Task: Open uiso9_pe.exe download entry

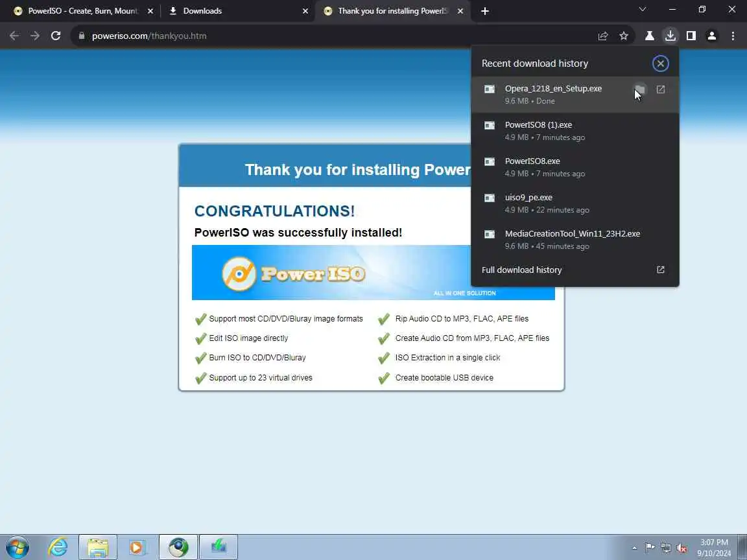Action: (575, 204)
